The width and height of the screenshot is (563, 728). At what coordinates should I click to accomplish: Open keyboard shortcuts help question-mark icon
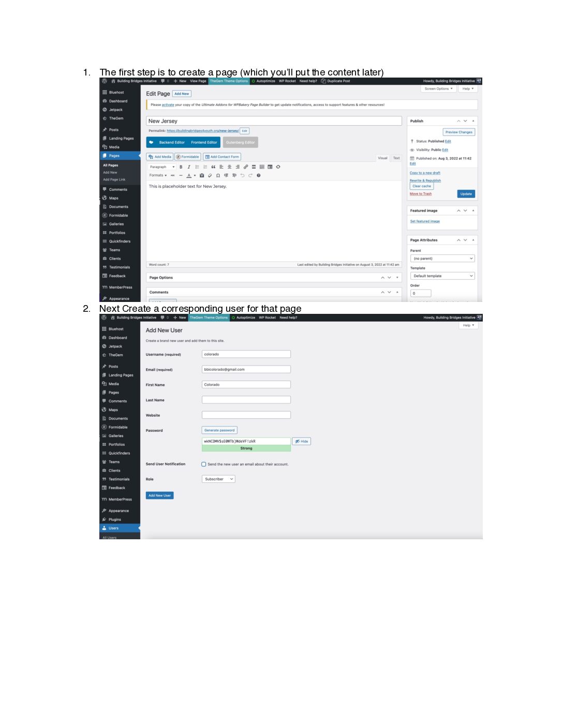coord(259,176)
